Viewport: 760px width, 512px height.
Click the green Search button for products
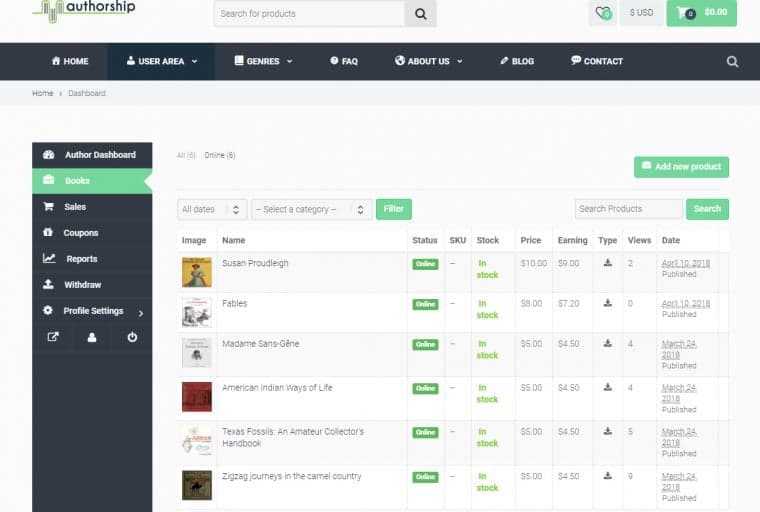707,209
